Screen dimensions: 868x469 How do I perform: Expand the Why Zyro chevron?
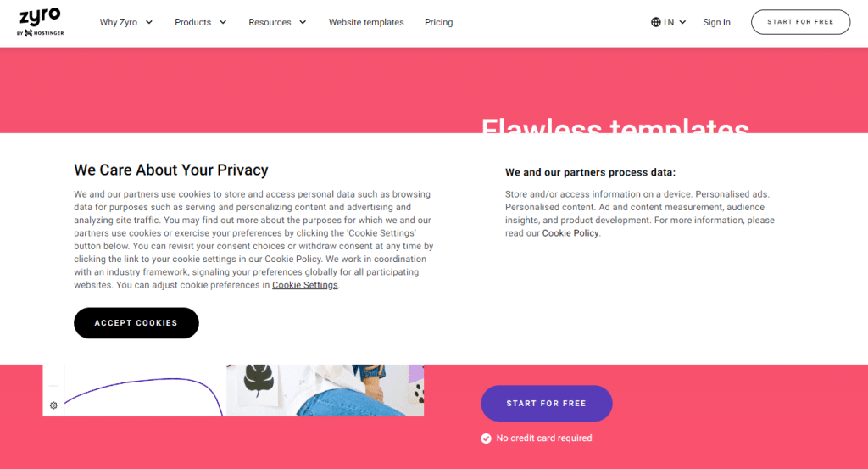click(149, 22)
